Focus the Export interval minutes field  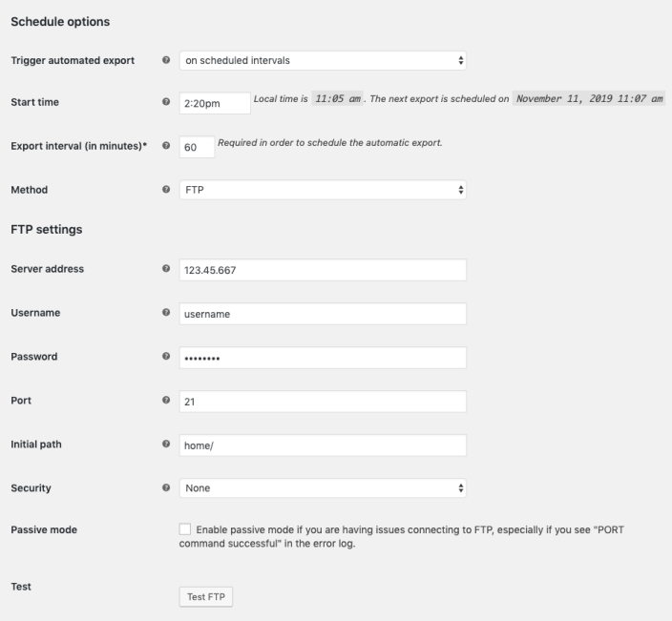pos(196,148)
